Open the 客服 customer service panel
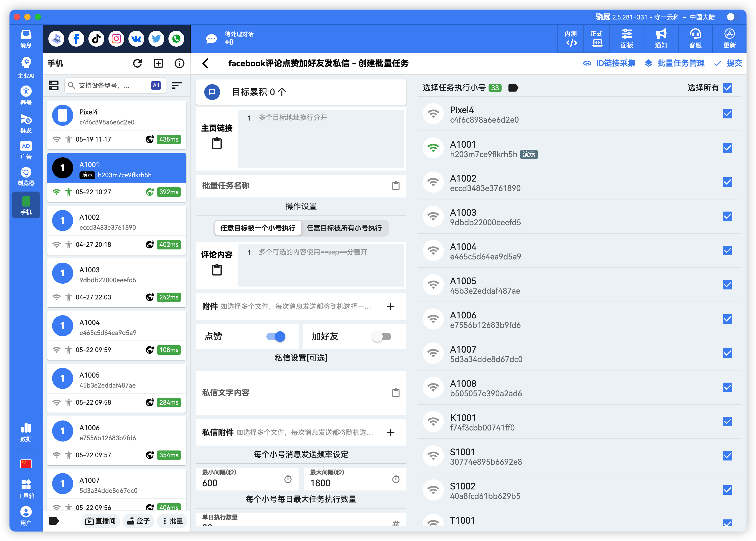The width and height of the screenshot is (756, 541). [x=695, y=38]
